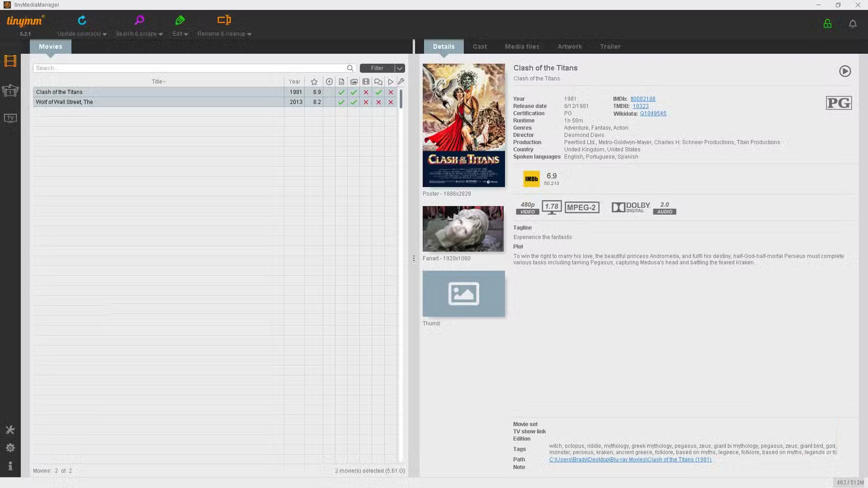The image size is (868, 488).
Task: Click the green Edit pencil icon
Action: [180, 21]
